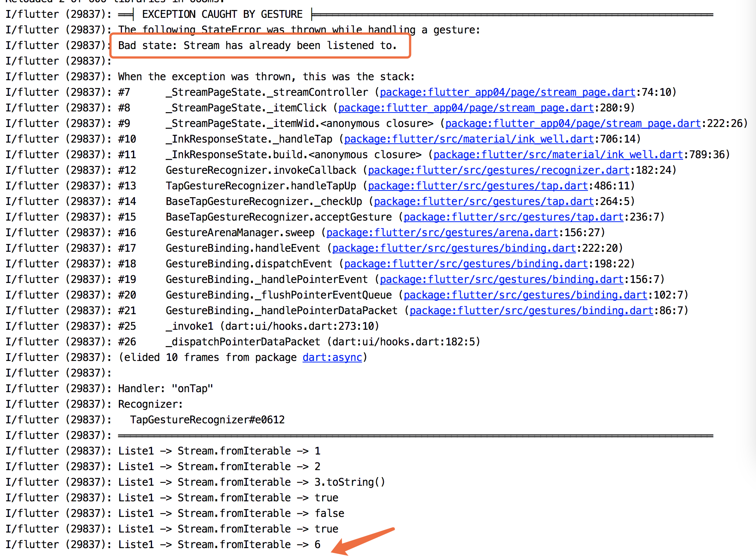Viewport: 756px width, 560px height.
Task: Open the dart:async package link
Action: (332, 357)
